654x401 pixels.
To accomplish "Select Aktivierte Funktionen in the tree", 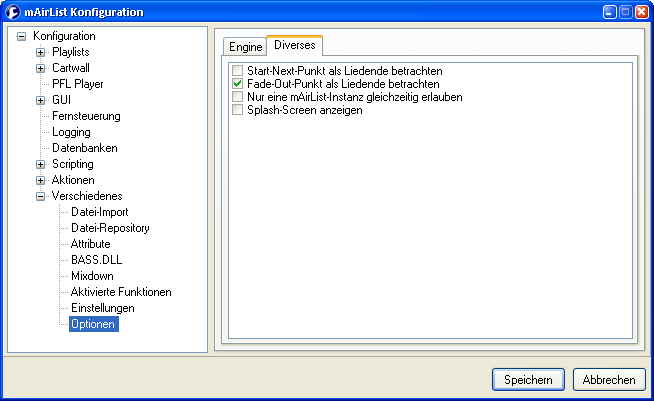I will [121, 292].
